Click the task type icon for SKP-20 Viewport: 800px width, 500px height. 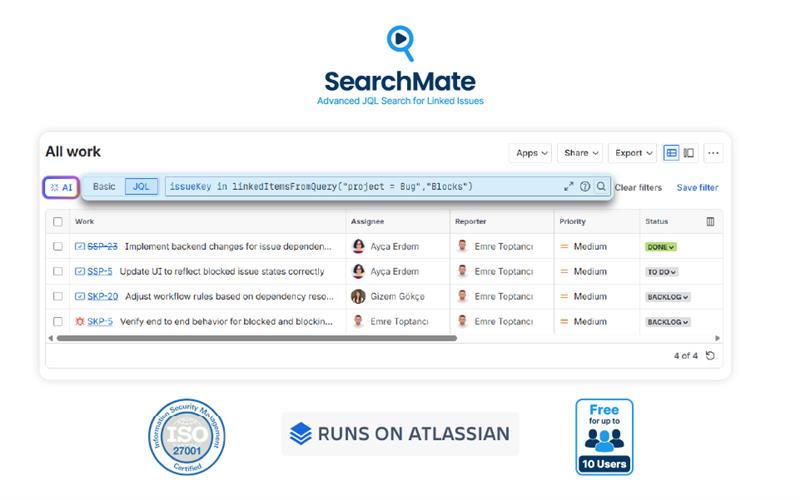(x=80, y=296)
